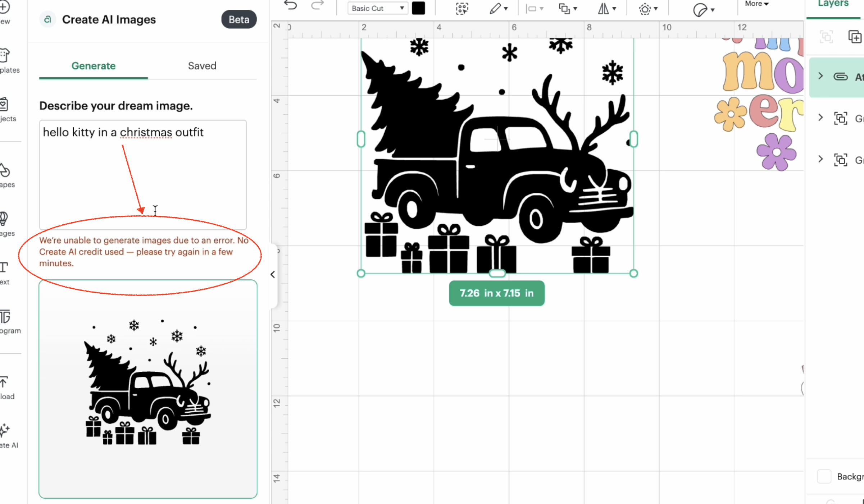
Task: Expand the attached layer in the Layers panel
Action: tap(821, 76)
